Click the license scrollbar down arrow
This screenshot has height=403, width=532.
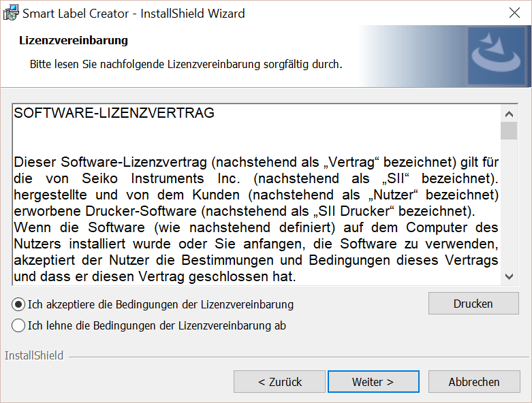[509, 276]
